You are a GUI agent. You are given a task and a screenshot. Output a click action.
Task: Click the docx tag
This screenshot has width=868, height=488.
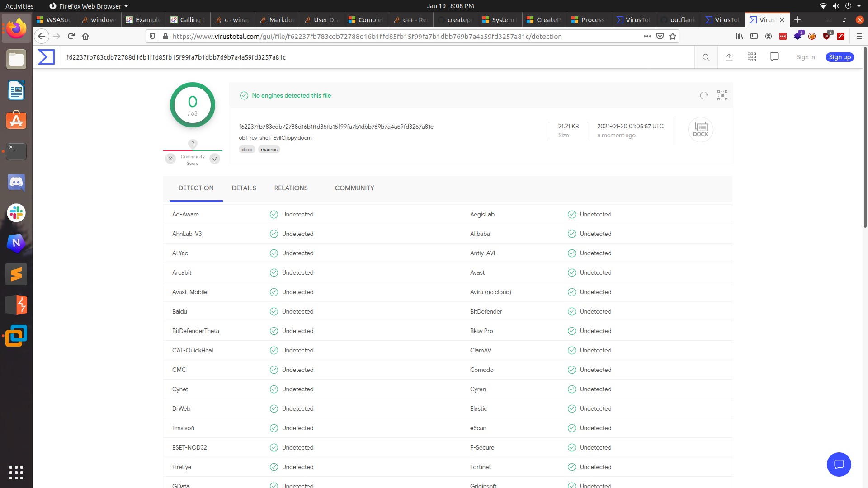point(247,150)
